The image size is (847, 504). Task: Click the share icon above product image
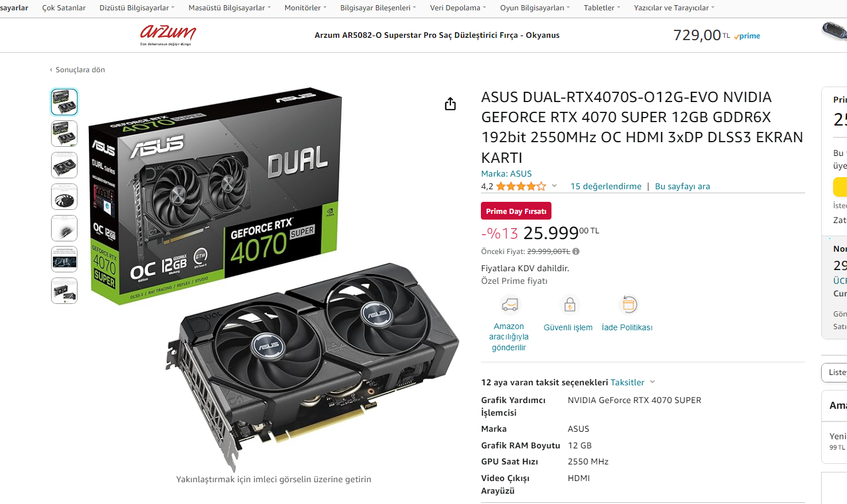tap(450, 104)
